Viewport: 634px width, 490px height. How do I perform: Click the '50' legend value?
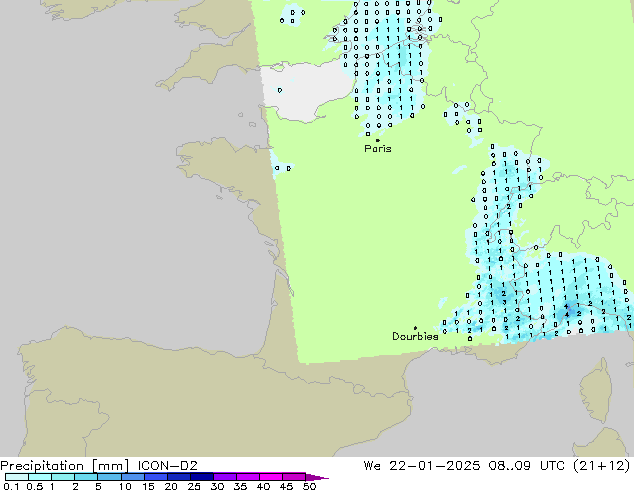[x=309, y=486]
